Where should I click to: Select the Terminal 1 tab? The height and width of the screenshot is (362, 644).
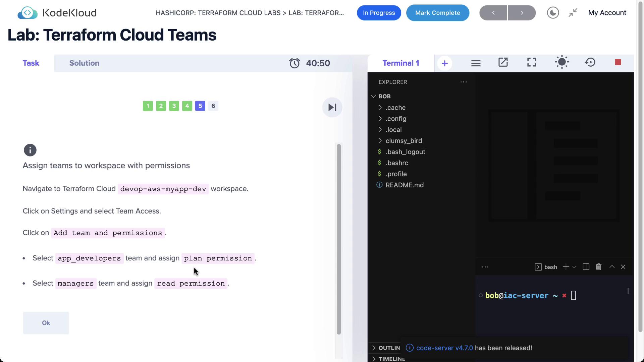point(400,63)
